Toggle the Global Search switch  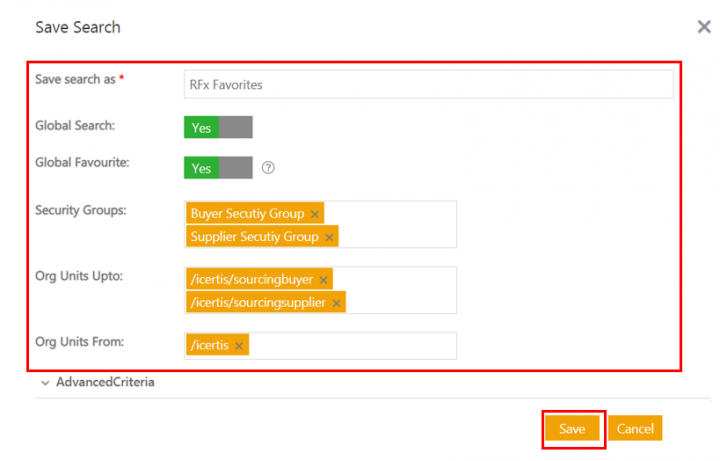click(218, 127)
